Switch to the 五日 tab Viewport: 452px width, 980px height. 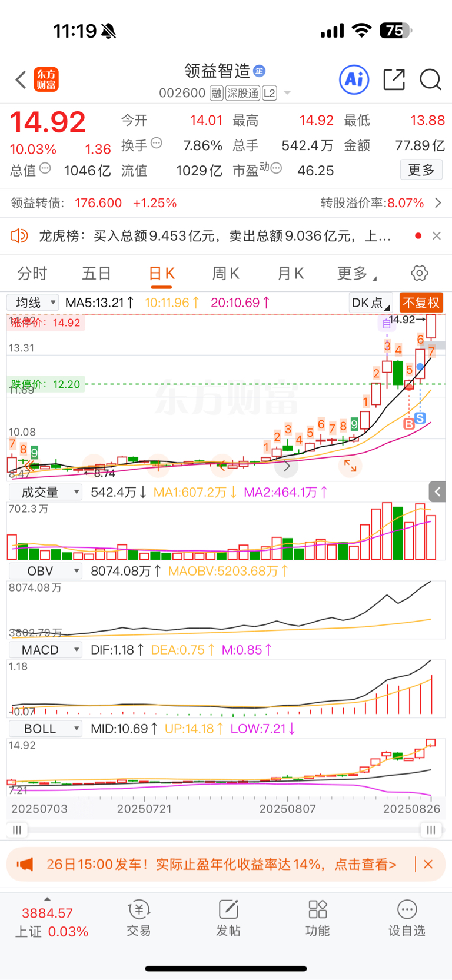(x=97, y=274)
